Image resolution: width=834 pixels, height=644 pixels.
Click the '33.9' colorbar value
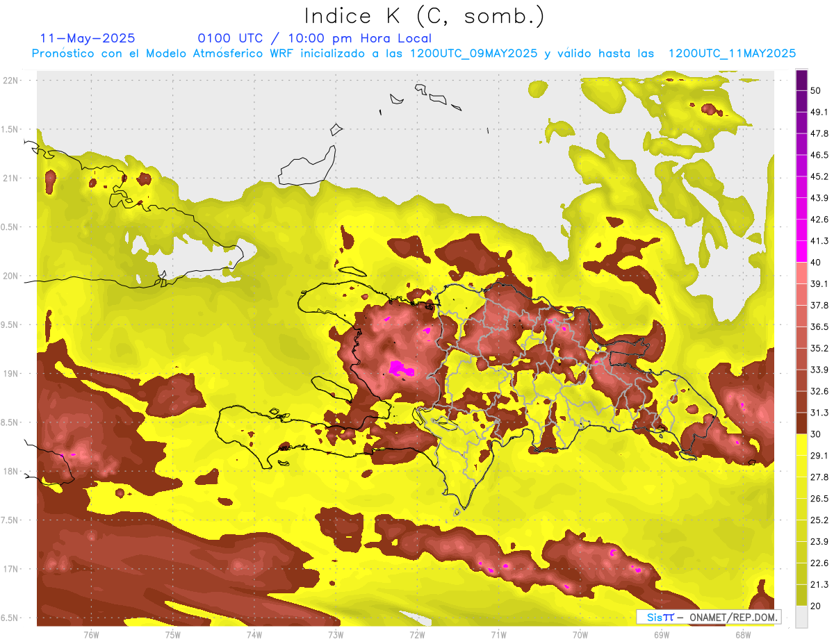[x=819, y=370]
